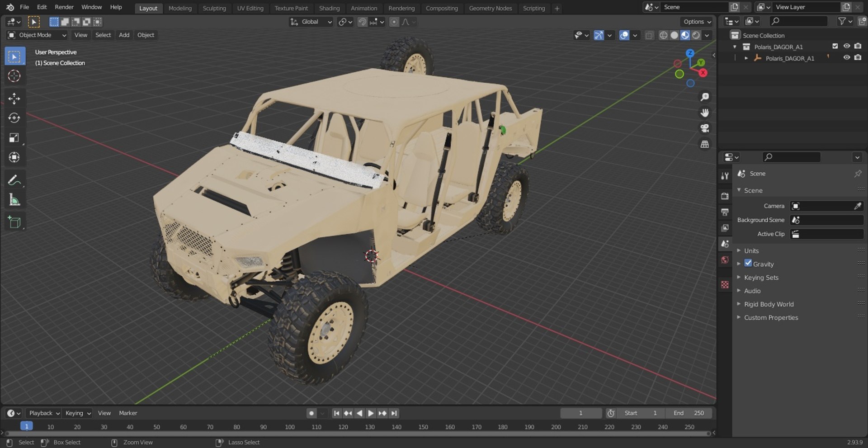Toggle the camera view icon

coord(704,128)
